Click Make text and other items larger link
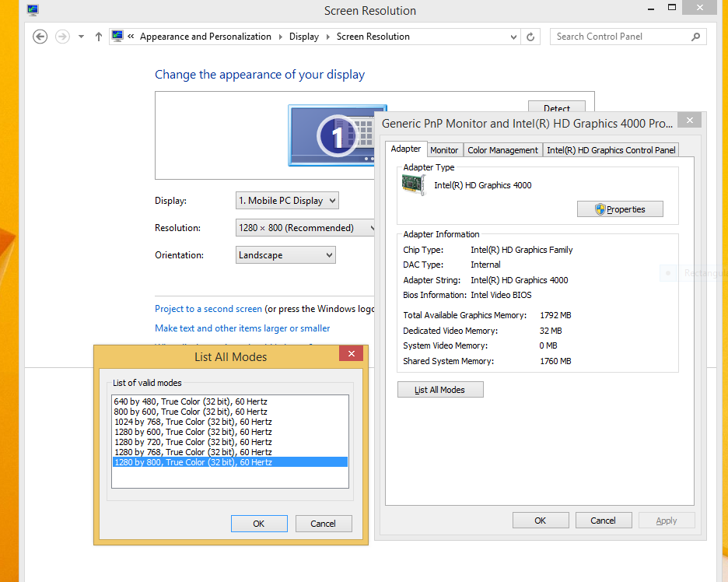This screenshot has height=582, width=728. point(243,328)
